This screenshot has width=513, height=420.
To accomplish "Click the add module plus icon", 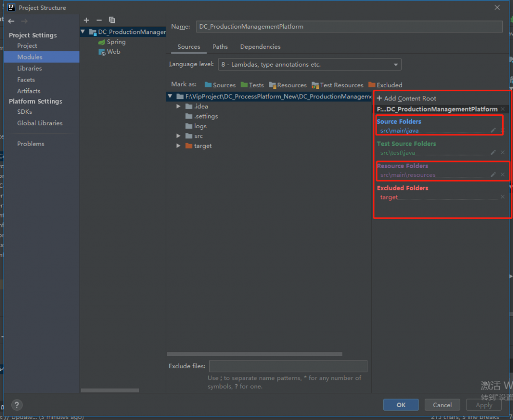I will coord(86,20).
